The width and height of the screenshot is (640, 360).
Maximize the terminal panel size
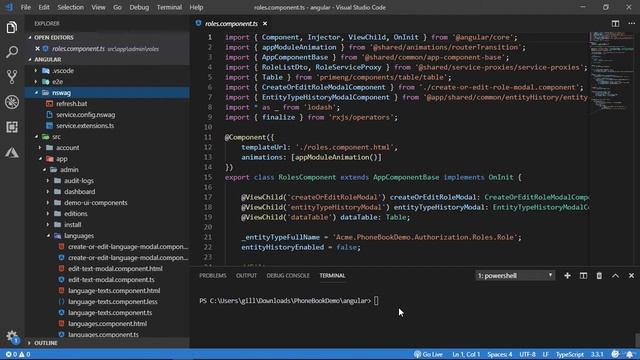(x=615, y=276)
